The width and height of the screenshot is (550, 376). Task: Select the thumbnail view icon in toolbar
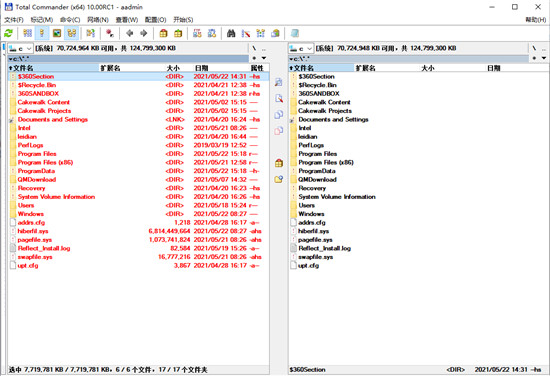57,33
